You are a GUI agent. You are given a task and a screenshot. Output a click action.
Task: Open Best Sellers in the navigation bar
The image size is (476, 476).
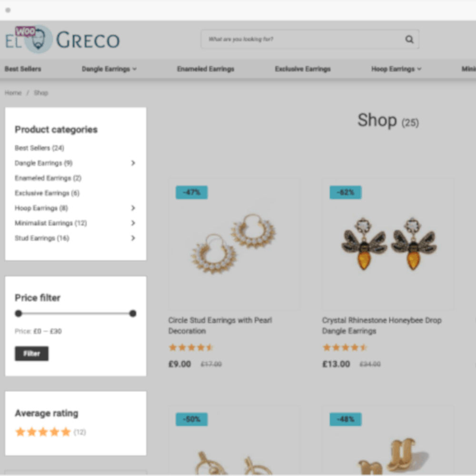pyautogui.click(x=23, y=69)
